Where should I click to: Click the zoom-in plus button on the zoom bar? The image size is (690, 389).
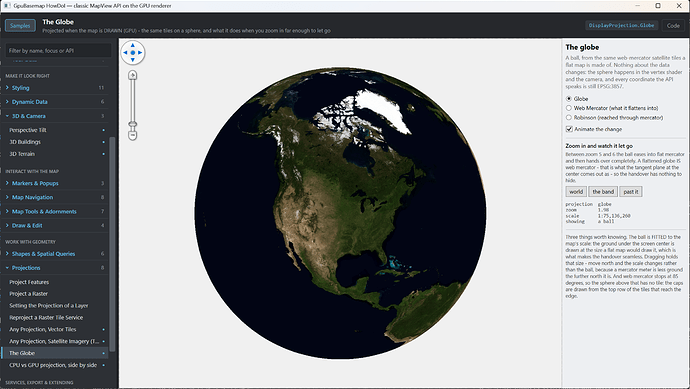pos(132,75)
